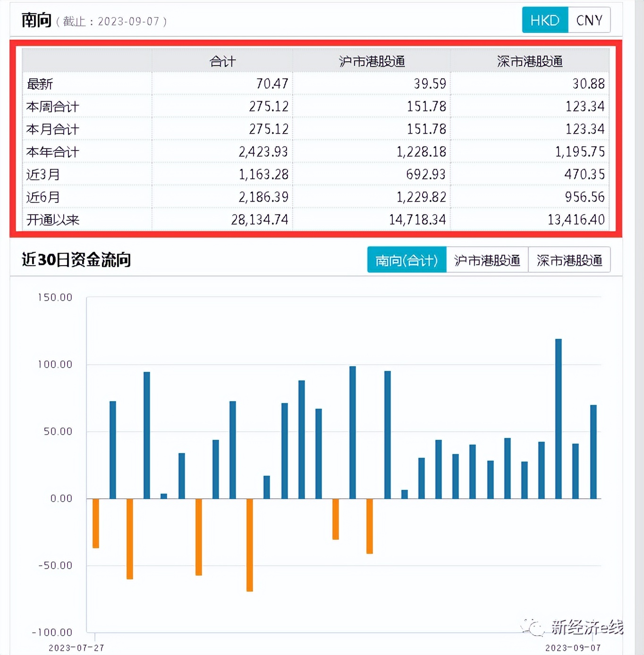This screenshot has width=644, height=655.
Task: Click the tallest blue bar in the chart
Action: 559,415
